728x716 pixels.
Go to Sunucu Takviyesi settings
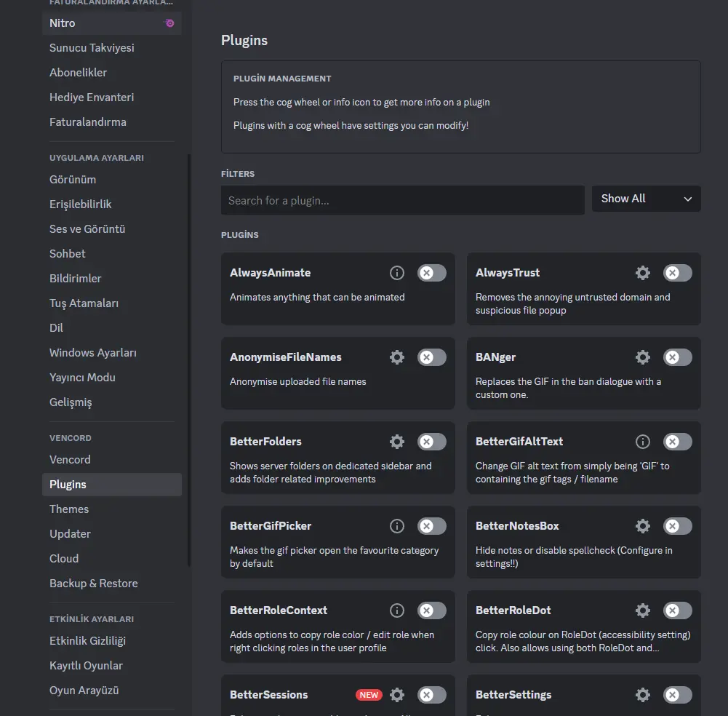[x=111, y=48]
